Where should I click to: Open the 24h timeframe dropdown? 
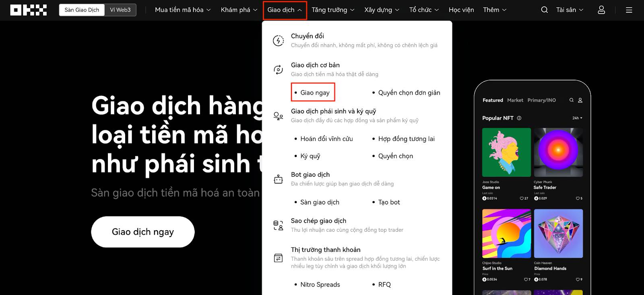[577, 118]
